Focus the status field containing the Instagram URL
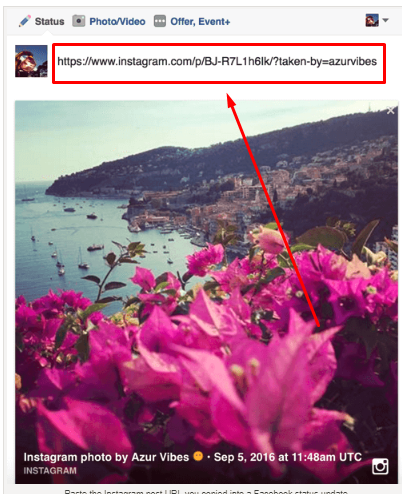Image resolution: width=402 pixels, height=494 pixels. tap(219, 63)
